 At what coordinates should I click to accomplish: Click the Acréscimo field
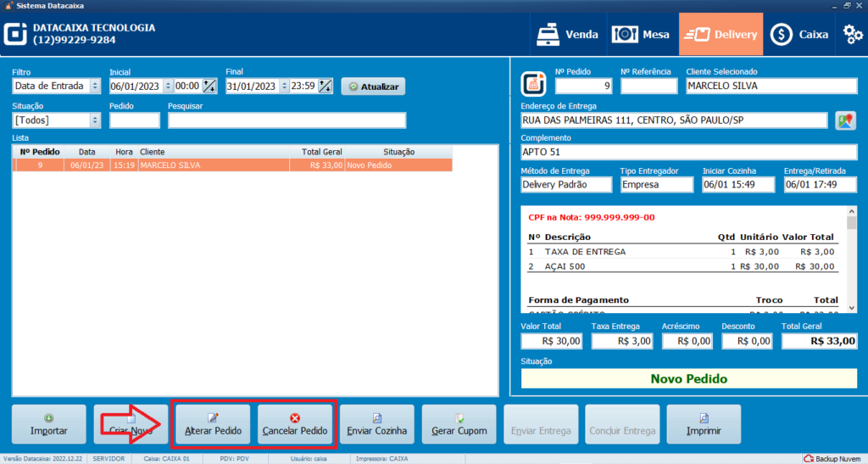pyautogui.click(x=687, y=341)
